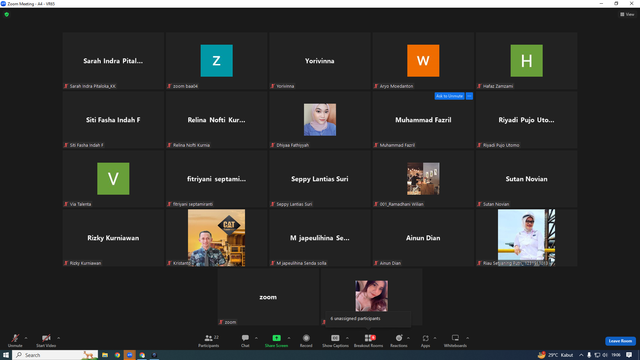Open the View layout menu

pos(627,14)
